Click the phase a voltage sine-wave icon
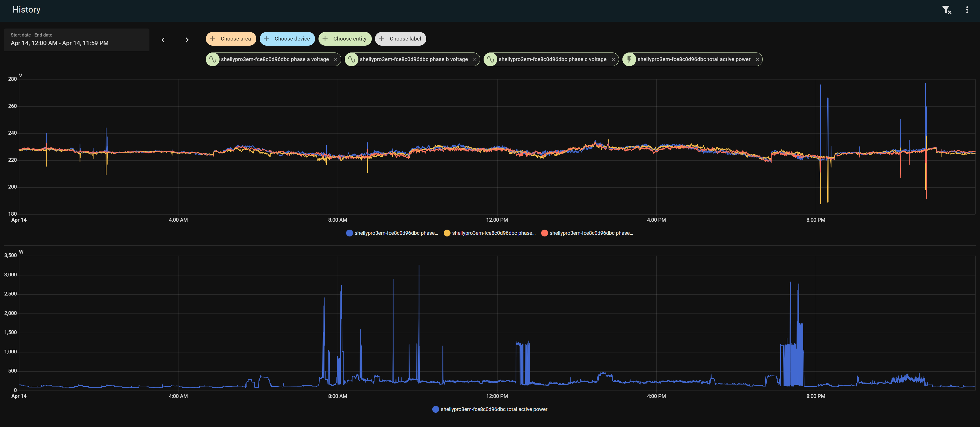 (213, 59)
